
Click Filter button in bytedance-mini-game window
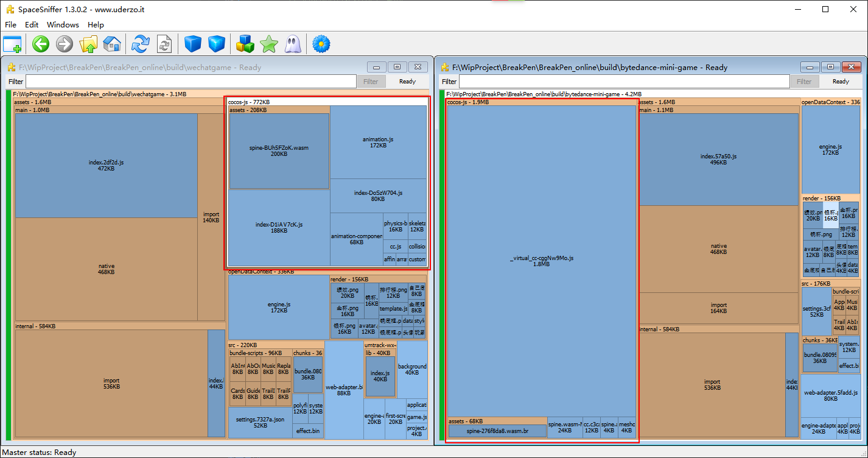tap(804, 82)
